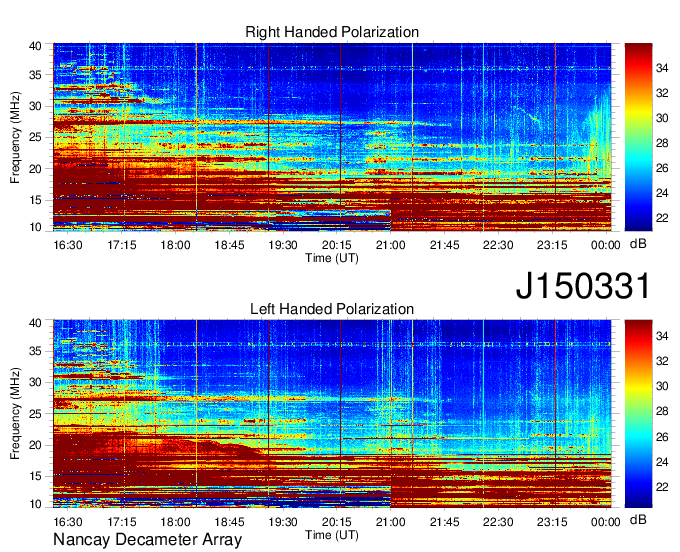Click the right-handed polarization spectrogram
680x552 pixels.
pyautogui.click(x=332, y=137)
